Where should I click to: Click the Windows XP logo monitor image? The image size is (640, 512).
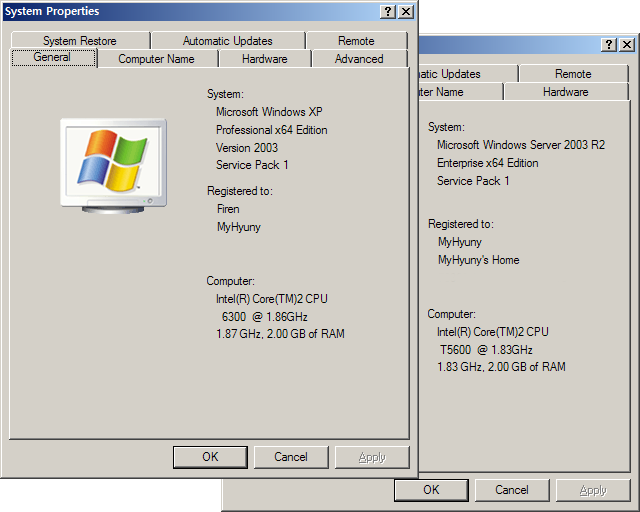click(113, 166)
